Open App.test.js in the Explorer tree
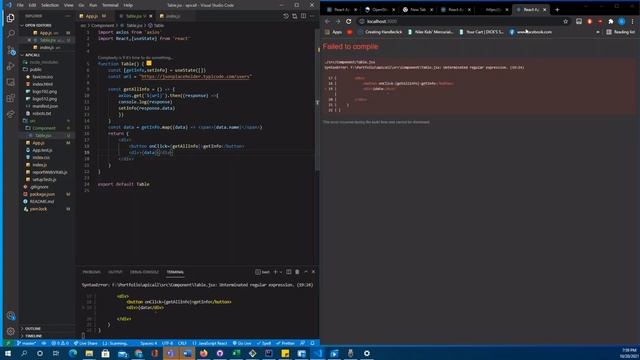Screen dimensions: 640x360 (x=42, y=150)
